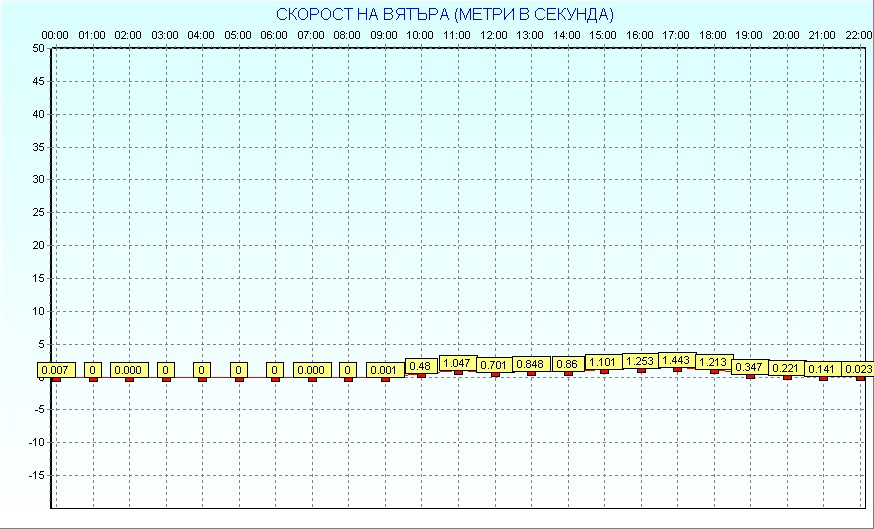Click the 17:00 time axis label

(676, 35)
